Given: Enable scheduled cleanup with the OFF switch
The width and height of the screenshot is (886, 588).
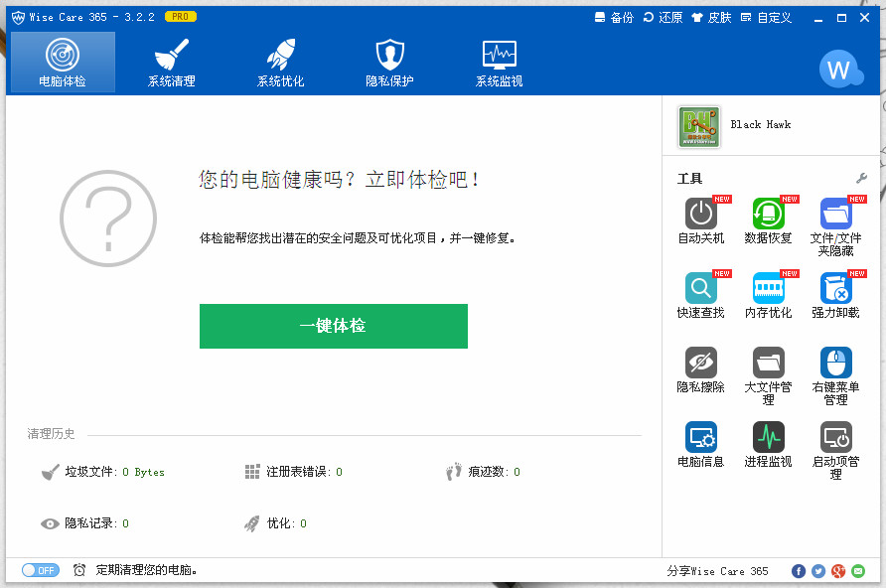Looking at the screenshot, I should pyautogui.click(x=40, y=570).
